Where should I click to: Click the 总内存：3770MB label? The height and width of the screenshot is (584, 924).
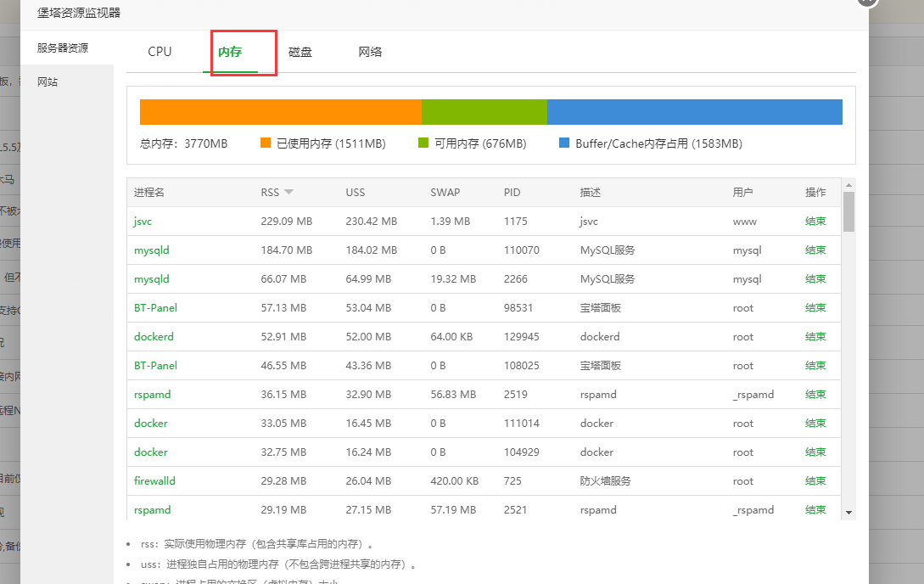point(183,143)
